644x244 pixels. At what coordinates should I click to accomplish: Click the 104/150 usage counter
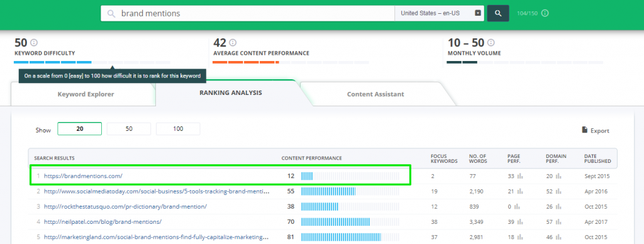[x=528, y=14]
